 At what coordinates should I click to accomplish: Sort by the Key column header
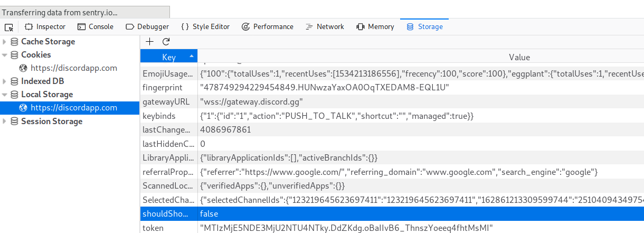point(169,57)
